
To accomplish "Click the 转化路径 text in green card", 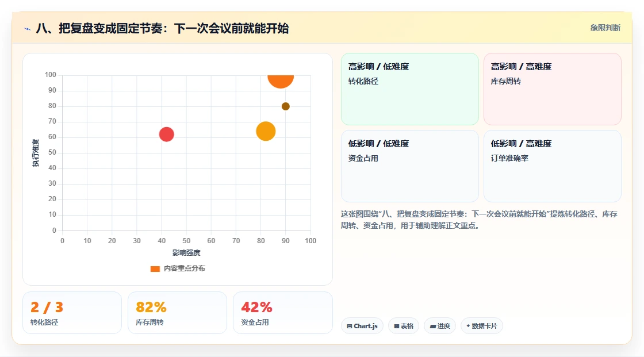I will coord(363,81).
